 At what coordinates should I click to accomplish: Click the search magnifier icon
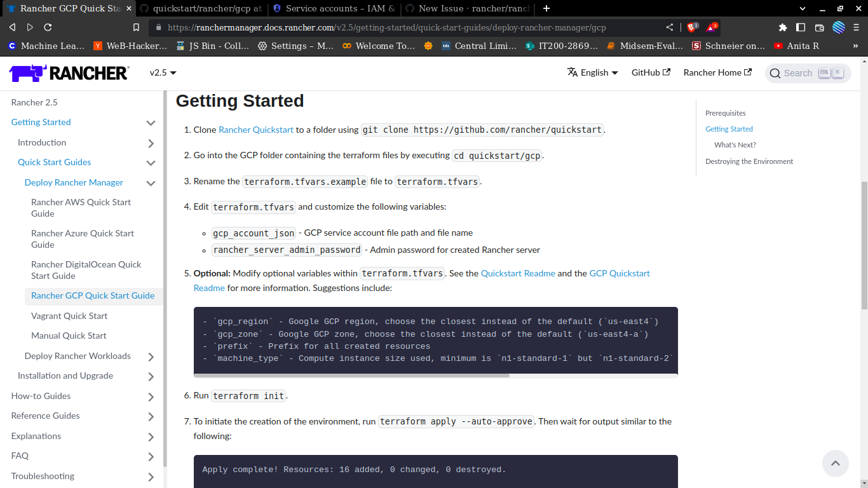[x=775, y=73]
